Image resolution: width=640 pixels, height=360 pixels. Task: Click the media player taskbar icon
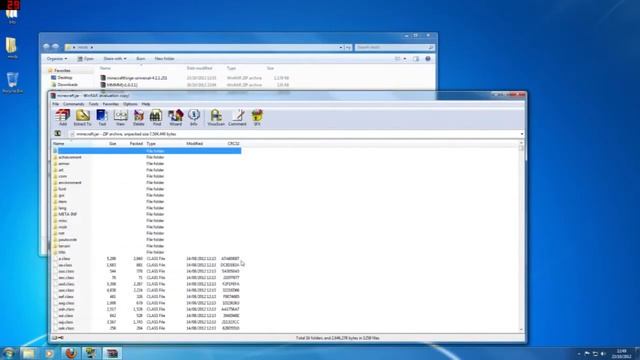coord(49,353)
